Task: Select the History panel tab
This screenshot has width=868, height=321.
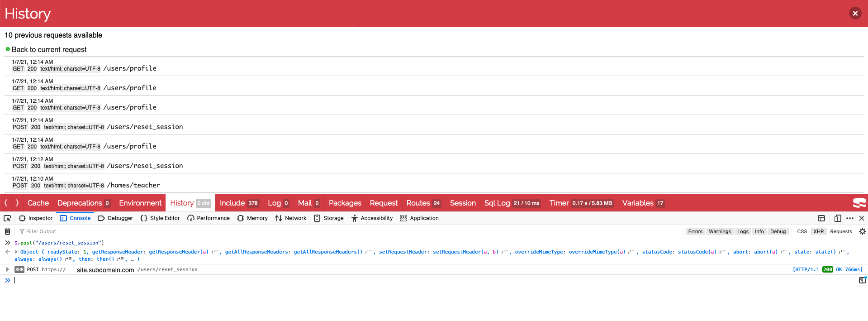Action: coord(190,203)
